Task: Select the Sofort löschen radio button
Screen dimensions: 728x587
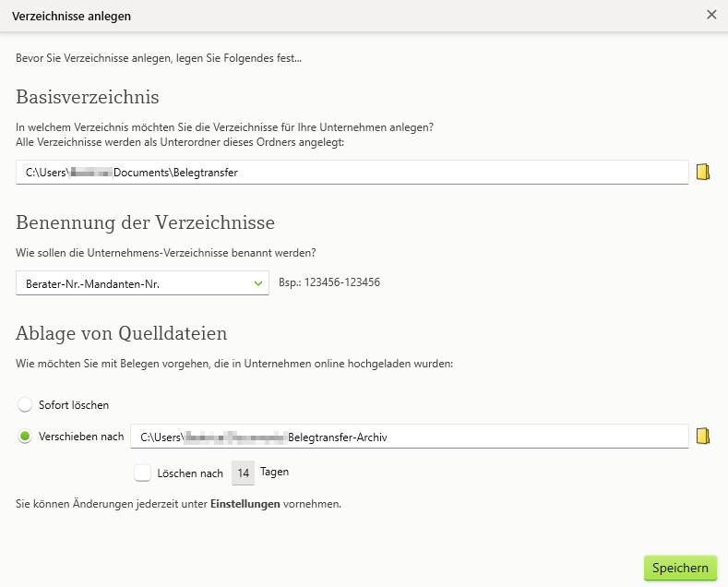Action: tap(25, 404)
